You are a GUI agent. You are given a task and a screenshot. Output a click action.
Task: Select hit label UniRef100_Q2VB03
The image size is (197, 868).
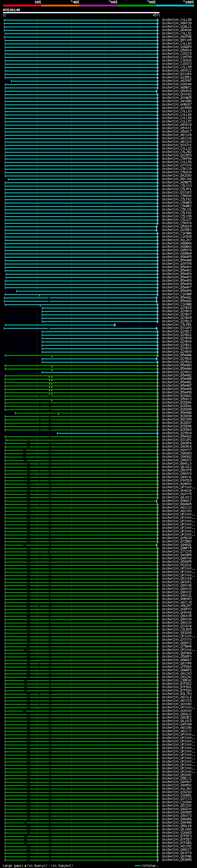(x=176, y=311)
